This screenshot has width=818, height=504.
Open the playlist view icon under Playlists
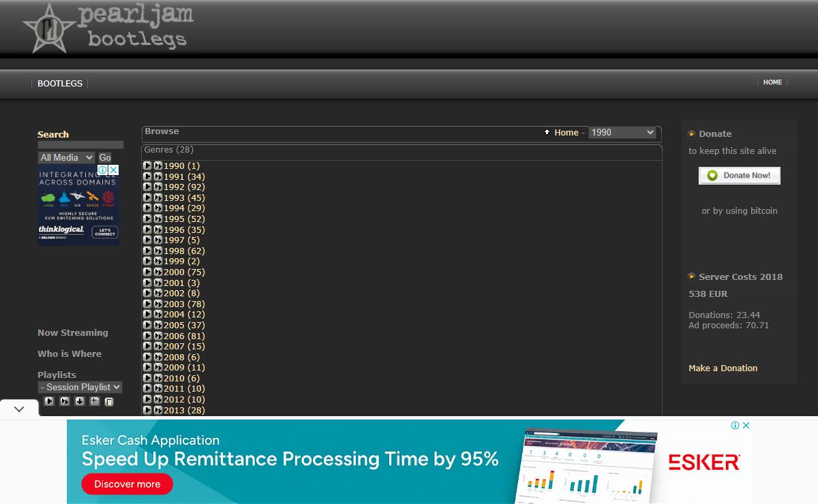coord(109,402)
